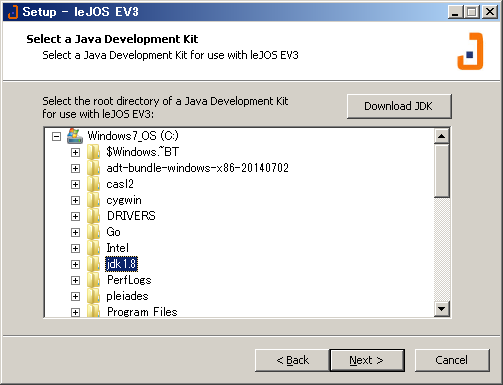Click the casl2 folder icon
The height and width of the screenshot is (385, 503).
click(x=93, y=184)
